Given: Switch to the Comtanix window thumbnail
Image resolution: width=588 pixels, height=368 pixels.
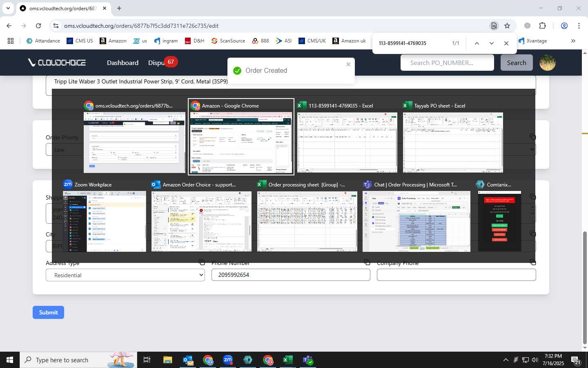Looking at the screenshot, I should coord(499,216).
